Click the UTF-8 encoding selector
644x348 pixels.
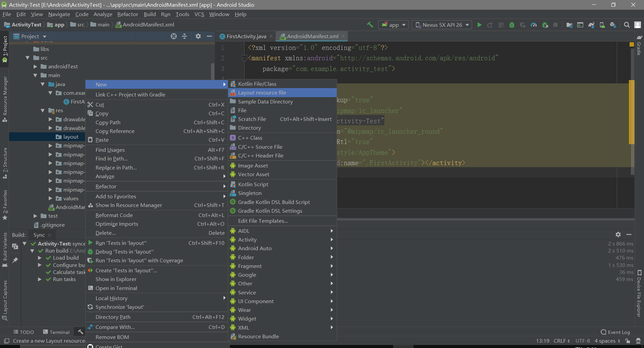(x=583, y=341)
